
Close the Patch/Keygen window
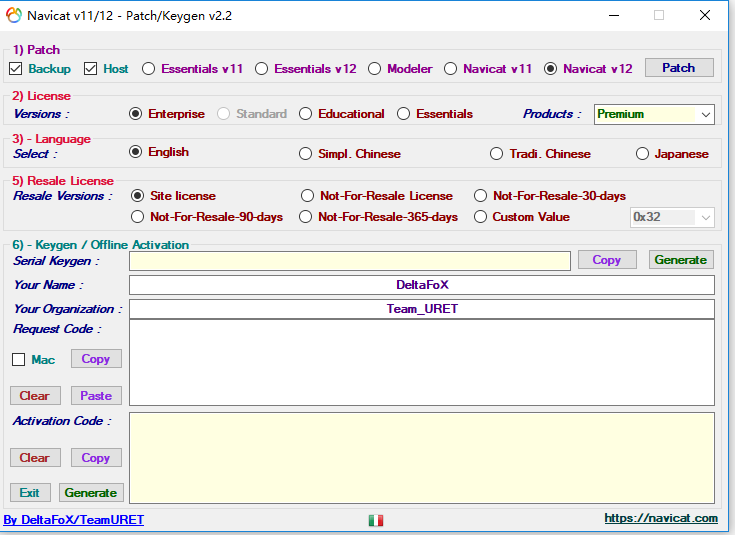pyautogui.click(x=705, y=15)
